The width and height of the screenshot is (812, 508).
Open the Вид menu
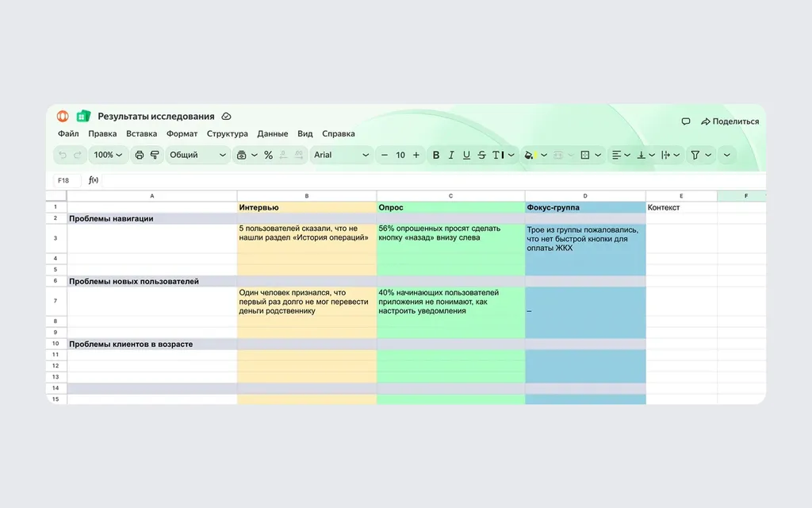[x=305, y=133]
